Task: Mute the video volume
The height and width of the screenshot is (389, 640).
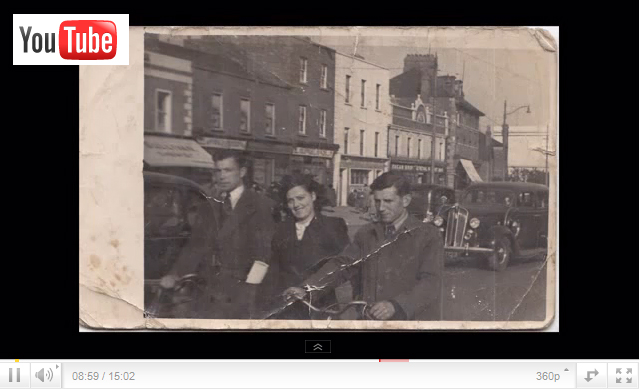Action: [x=44, y=375]
